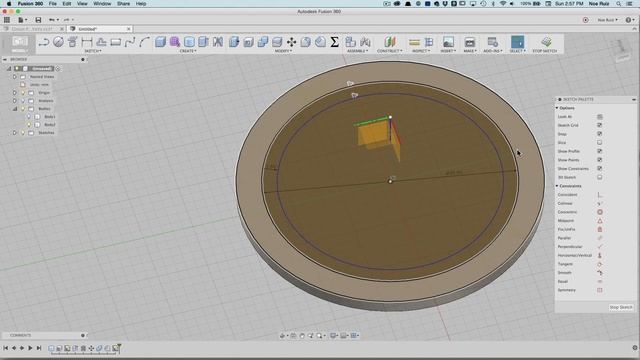
Task: Click the Stop Sketch button in palette
Action: 621,307
